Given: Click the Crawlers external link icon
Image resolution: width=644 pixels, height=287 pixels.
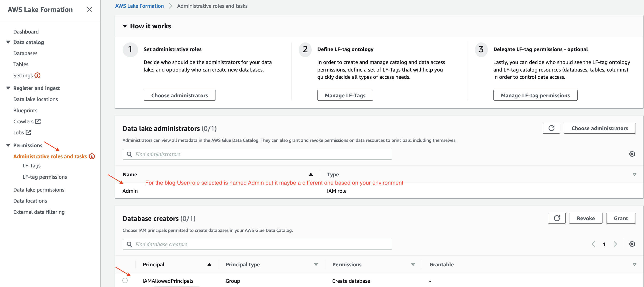Looking at the screenshot, I should point(38,121).
